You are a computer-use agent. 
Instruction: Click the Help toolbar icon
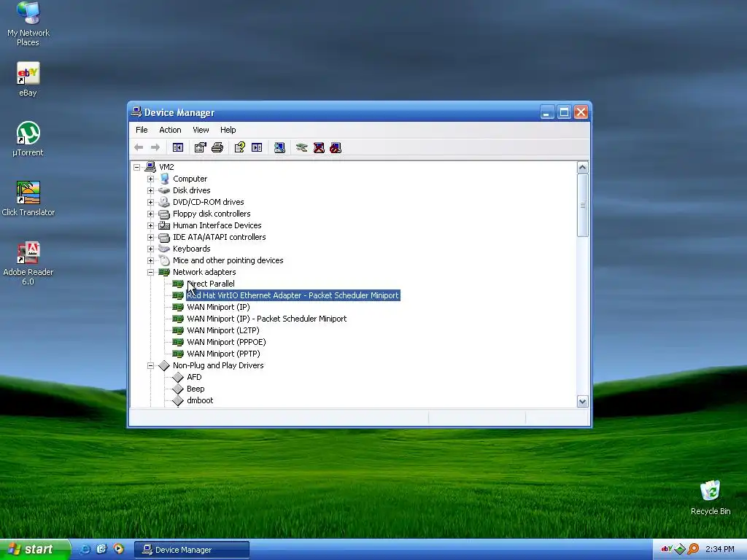(239, 147)
